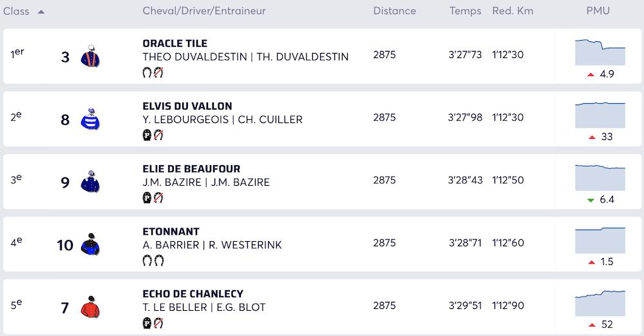Sort results by the Class column arrow

(41, 12)
